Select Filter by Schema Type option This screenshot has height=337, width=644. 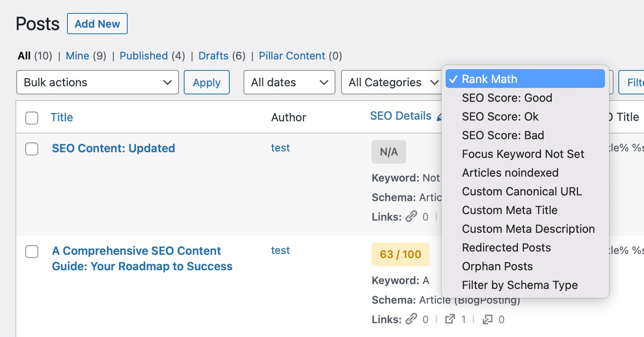click(525, 285)
